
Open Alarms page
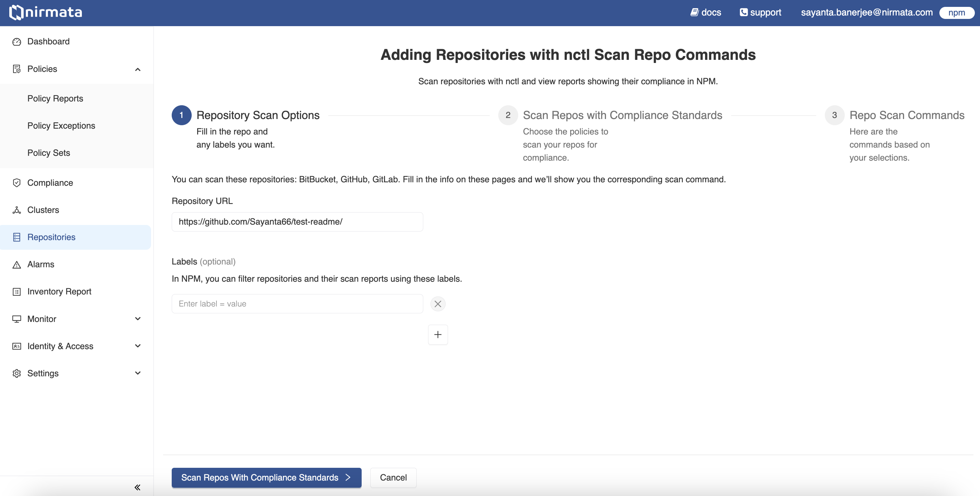(x=41, y=265)
